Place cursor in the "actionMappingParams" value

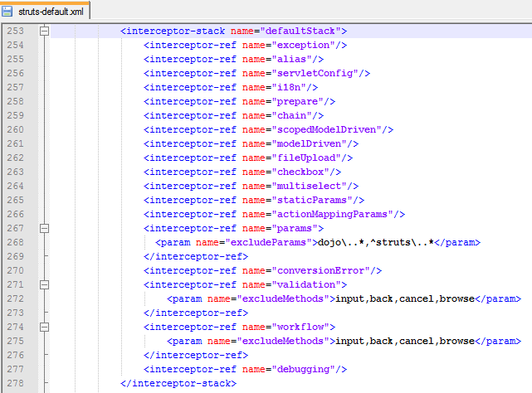click(x=334, y=214)
